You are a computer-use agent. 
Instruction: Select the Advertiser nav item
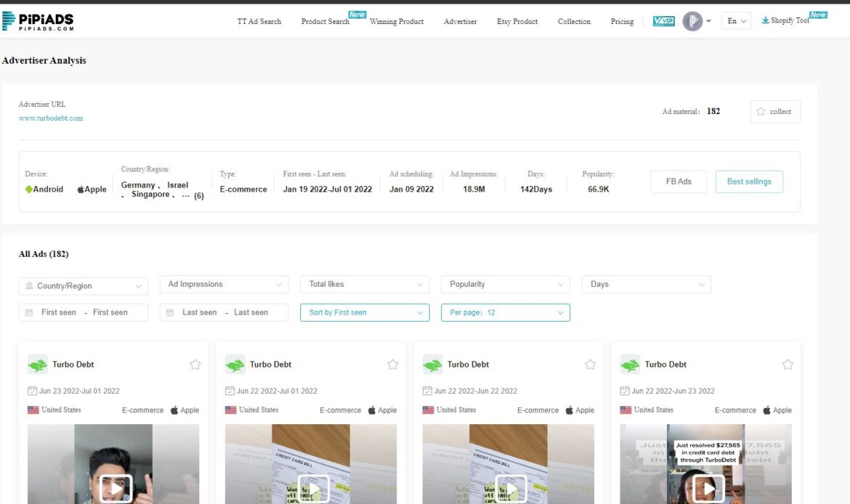(461, 22)
